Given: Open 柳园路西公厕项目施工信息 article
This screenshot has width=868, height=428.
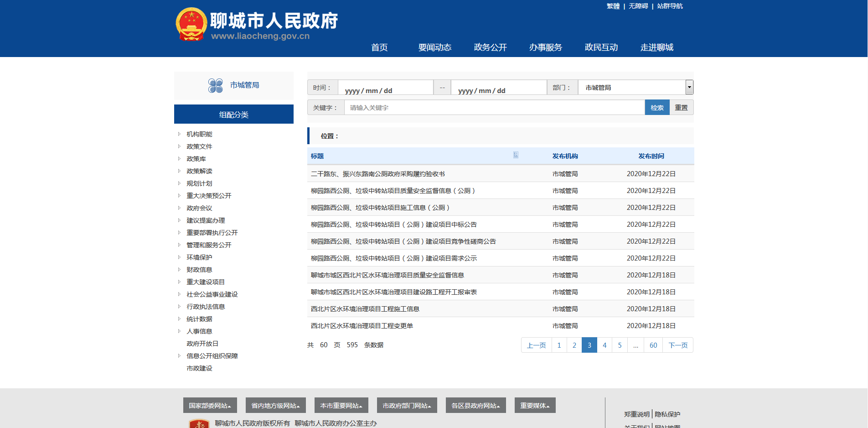Looking at the screenshot, I should [381, 208].
